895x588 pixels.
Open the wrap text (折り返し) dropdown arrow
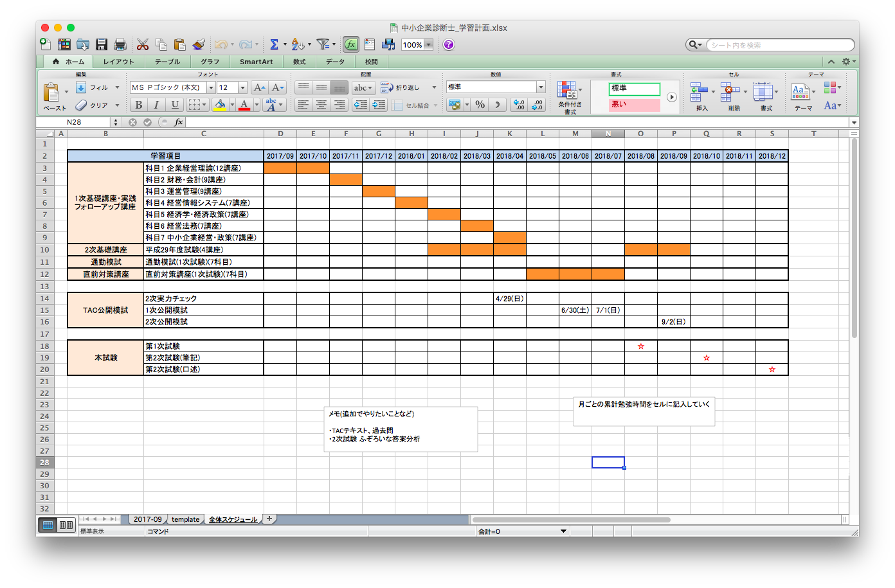(434, 87)
